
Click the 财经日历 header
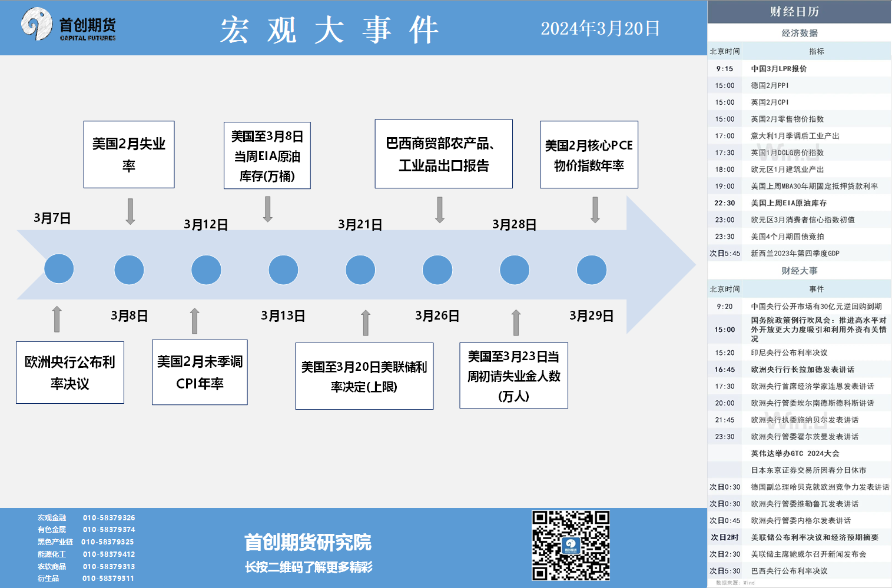tap(799, 12)
